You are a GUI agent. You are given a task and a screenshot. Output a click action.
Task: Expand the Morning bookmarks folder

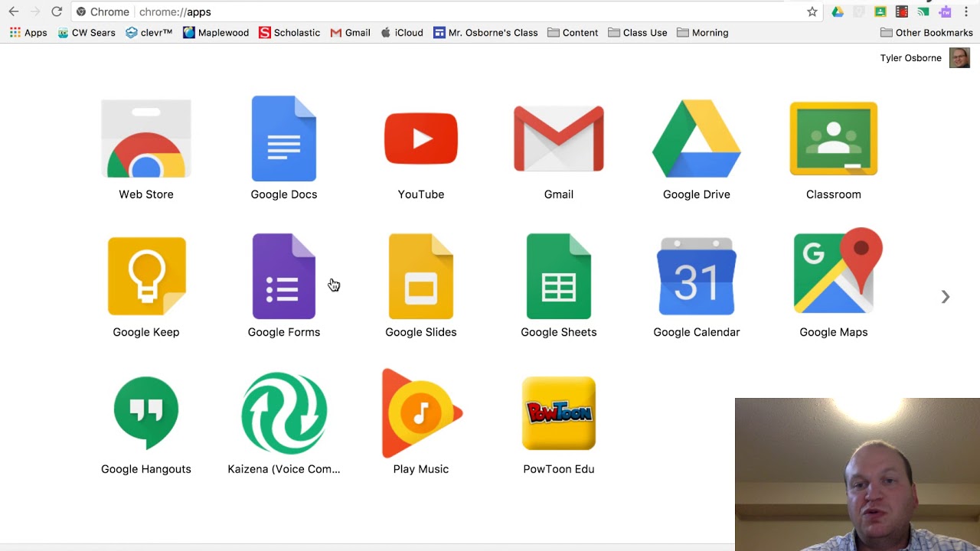703,33
